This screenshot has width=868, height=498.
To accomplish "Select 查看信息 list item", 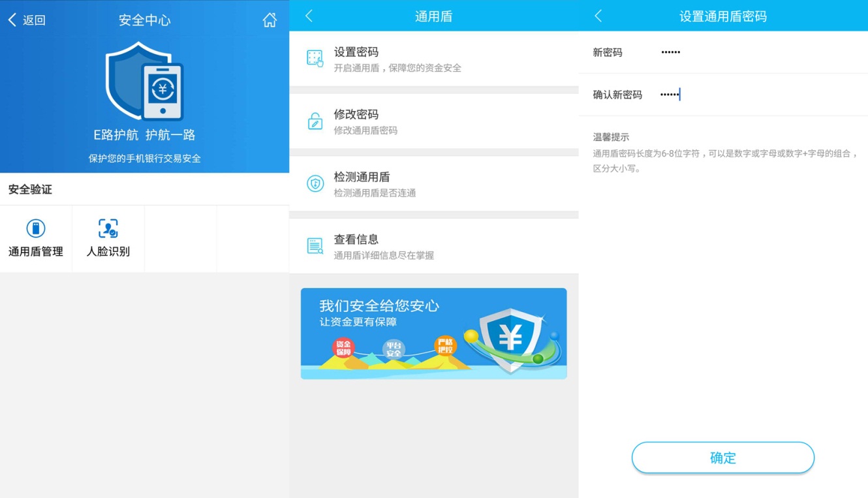I will 433,247.
